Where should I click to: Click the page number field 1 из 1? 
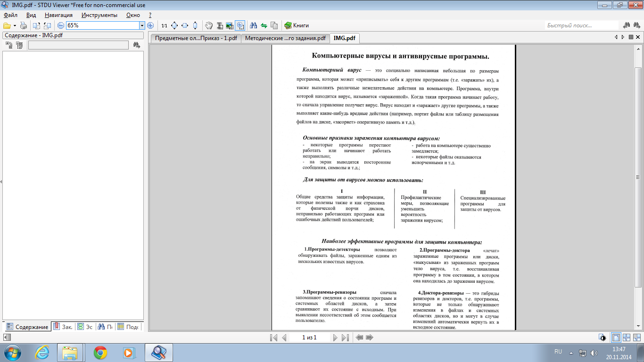click(309, 337)
